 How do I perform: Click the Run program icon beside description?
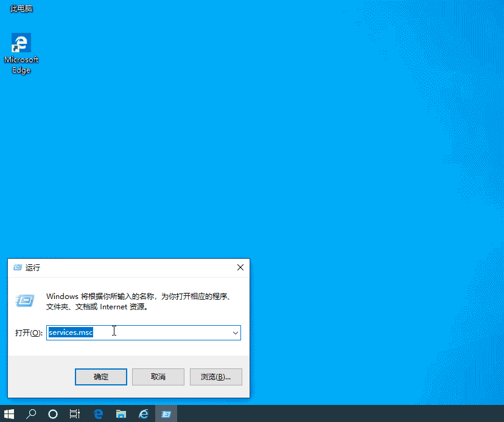[x=25, y=300]
